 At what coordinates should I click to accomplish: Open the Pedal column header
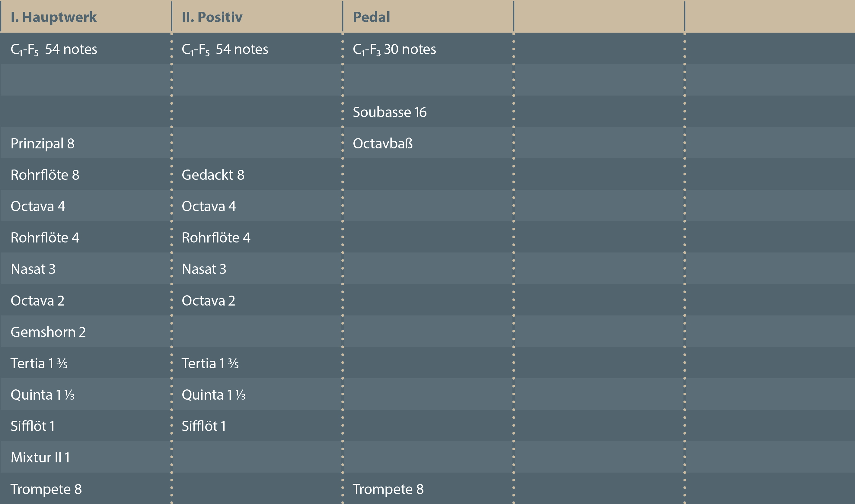372,17
